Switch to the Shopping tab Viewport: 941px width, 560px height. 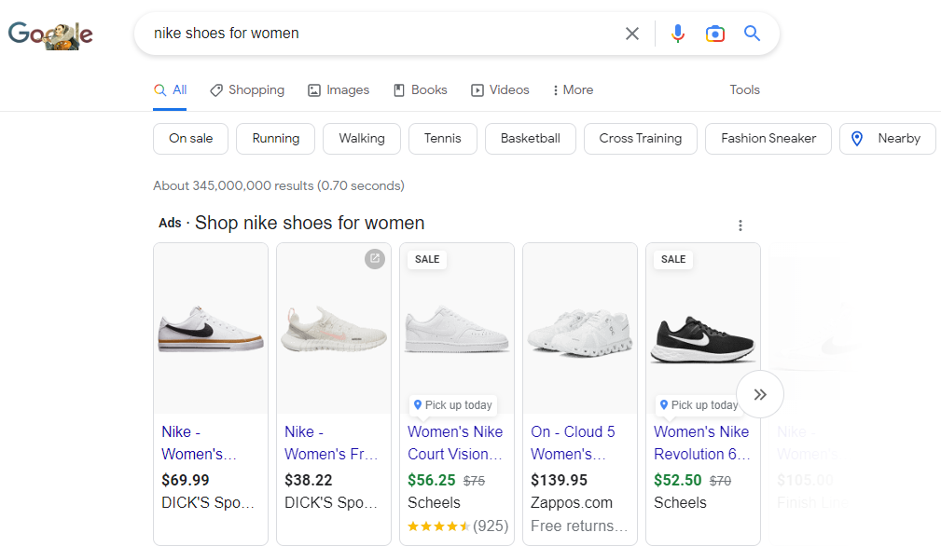[x=247, y=90]
